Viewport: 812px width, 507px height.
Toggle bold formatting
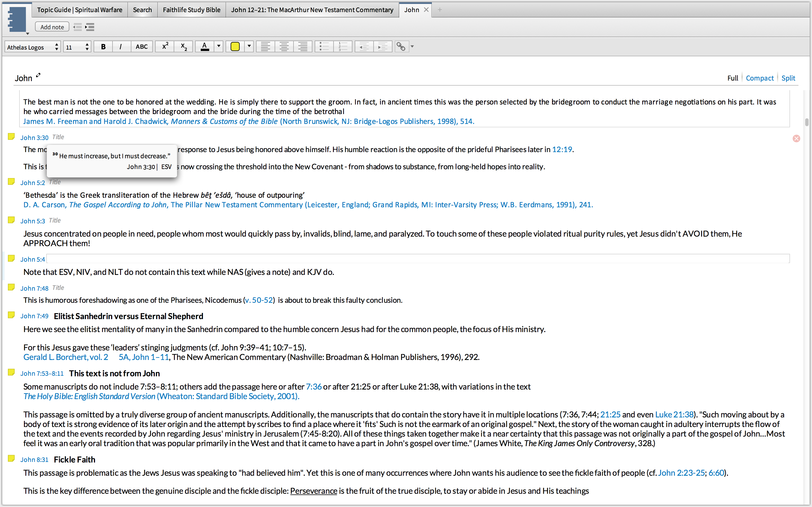tap(103, 46)
